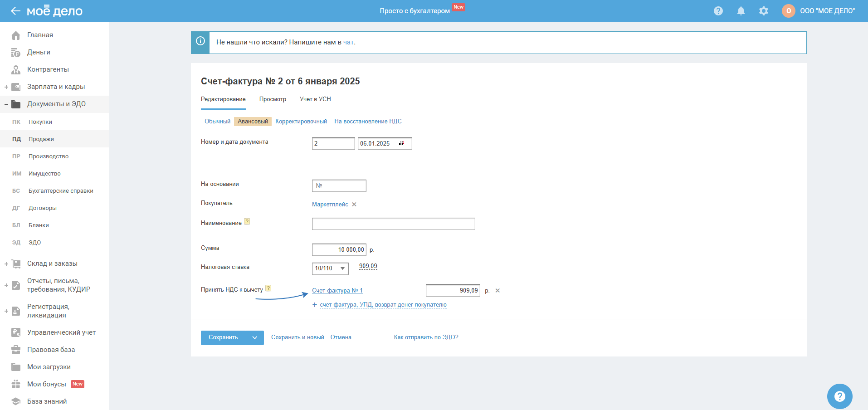The image size is (868, 410).
Task: Open the Маркетплейс buyer link
Action: [x=330, y=205]
